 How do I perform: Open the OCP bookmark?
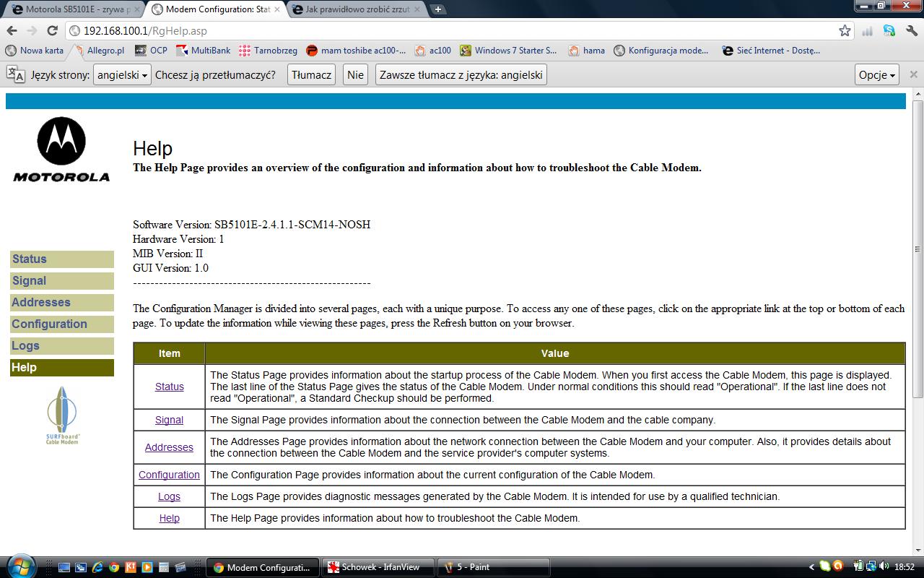[151, 51]
